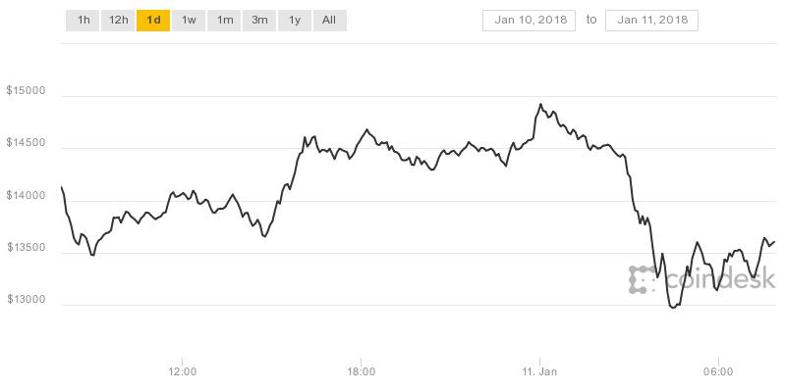Viewport: 786px width, 392px height.
Task: Click the highlighted 1d range button
Action: 153,21
